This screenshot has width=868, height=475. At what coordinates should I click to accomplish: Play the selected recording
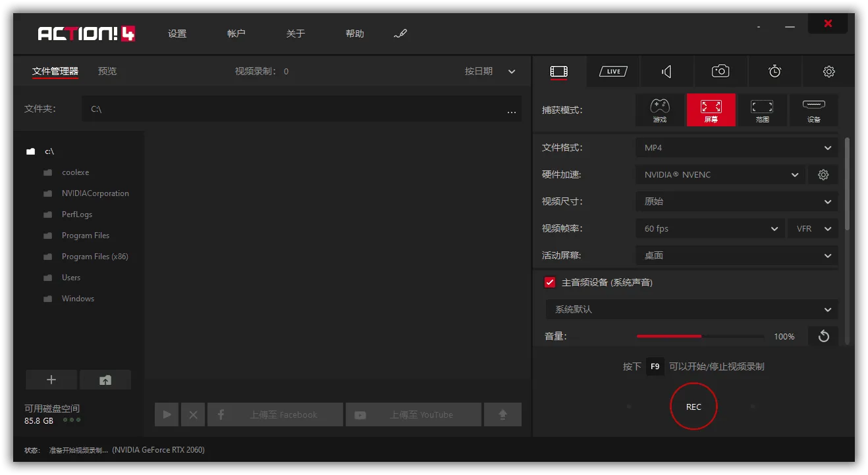point(167,414)
